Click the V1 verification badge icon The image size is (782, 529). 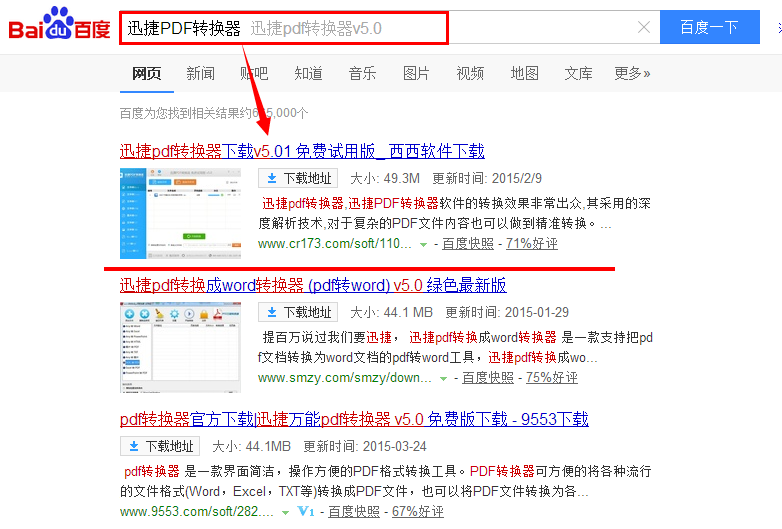point(306,512)
